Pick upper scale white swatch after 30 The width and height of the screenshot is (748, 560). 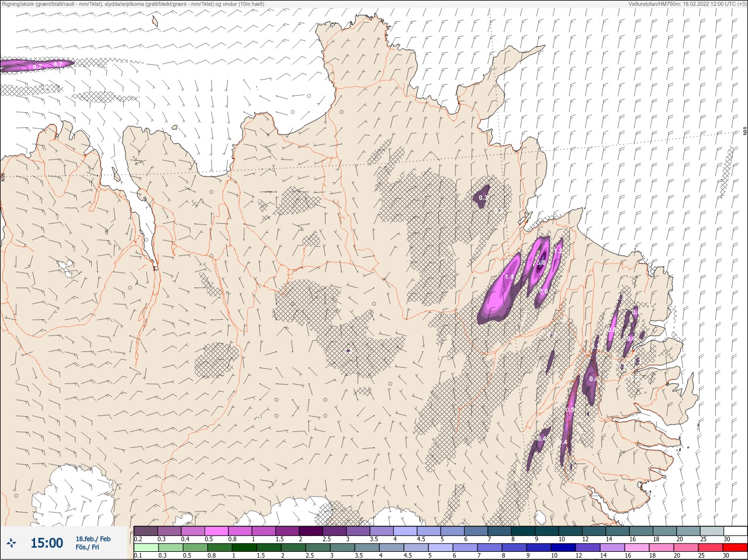click(735, 531)
